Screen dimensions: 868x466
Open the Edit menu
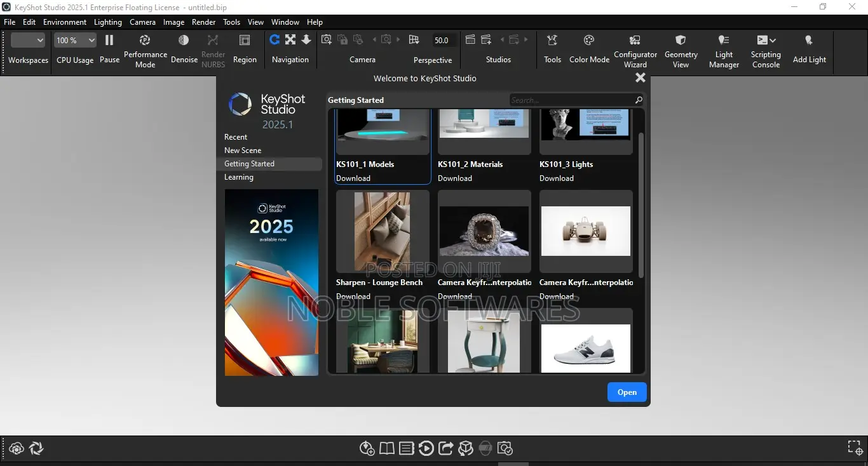(29, 22)
